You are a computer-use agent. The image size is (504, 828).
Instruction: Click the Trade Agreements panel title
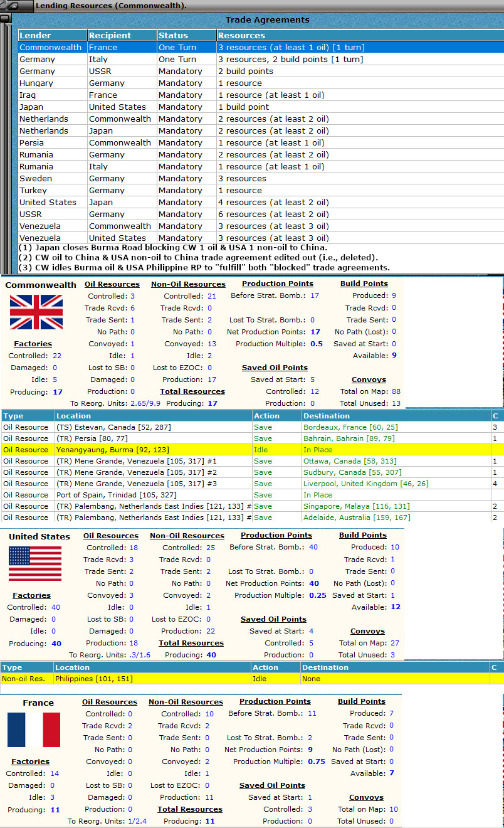267,20
